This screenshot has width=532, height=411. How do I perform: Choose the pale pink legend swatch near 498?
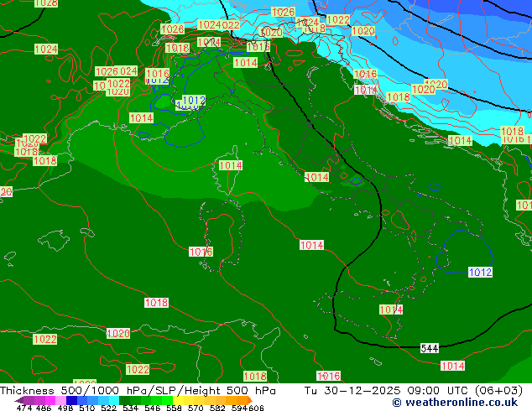60,400
